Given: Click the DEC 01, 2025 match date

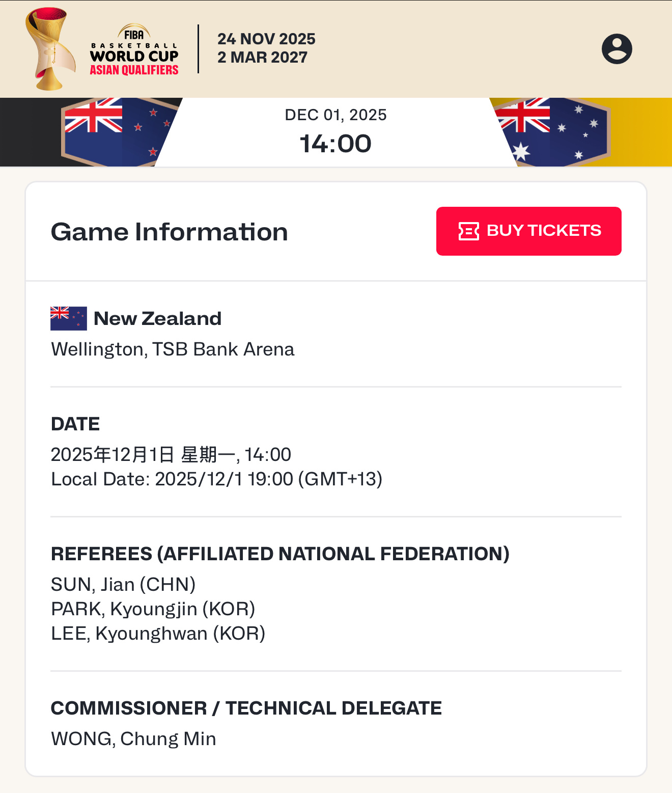Looking at the screenshot, I should 335,115.
